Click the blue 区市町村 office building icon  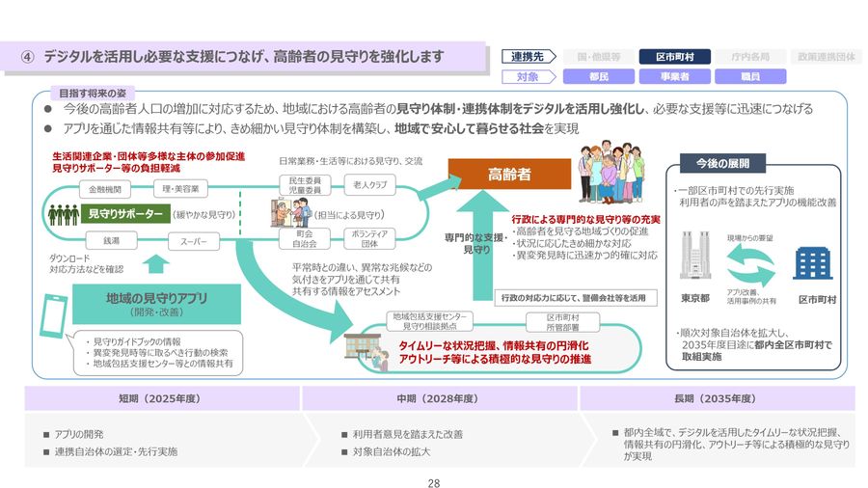coord(812,263)
